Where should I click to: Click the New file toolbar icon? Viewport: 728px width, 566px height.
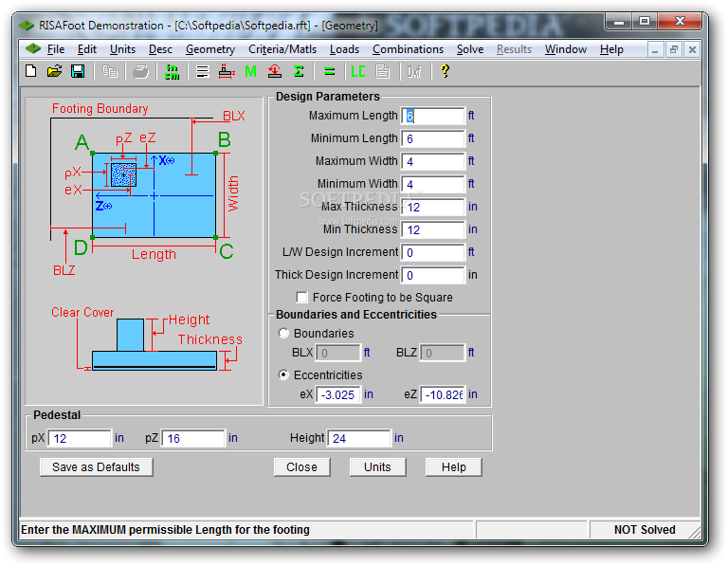click(x=31, y=71)
